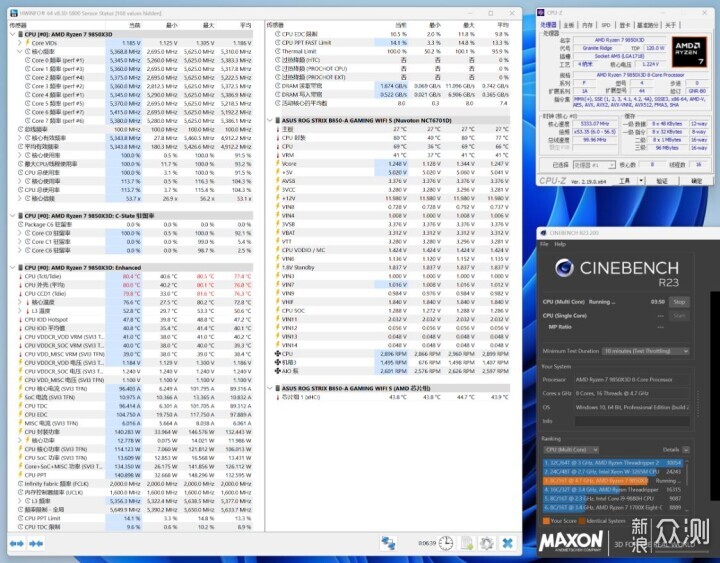Viewport: 720px width, 563px height.
Task: Click lightning icon beside +12V row
Action: (x=277, y=198)
